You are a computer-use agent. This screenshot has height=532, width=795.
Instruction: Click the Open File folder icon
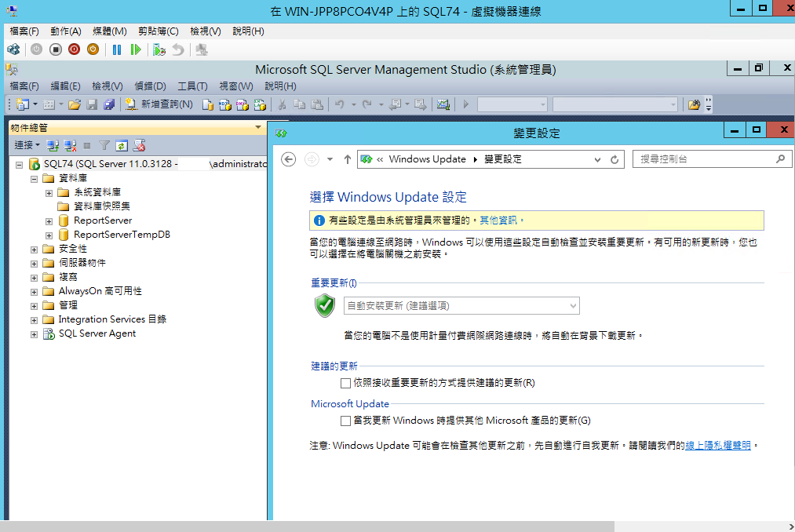75,104
